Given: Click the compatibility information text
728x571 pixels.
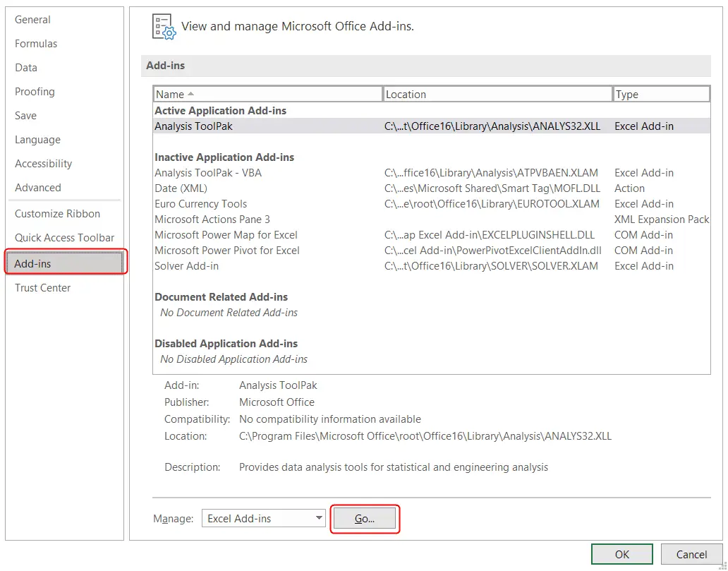Looking at the screenshot, I should 330,419.
